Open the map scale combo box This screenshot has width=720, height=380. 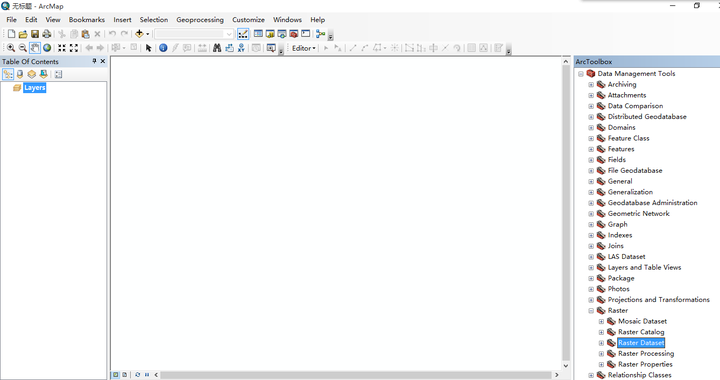[194, 34]
